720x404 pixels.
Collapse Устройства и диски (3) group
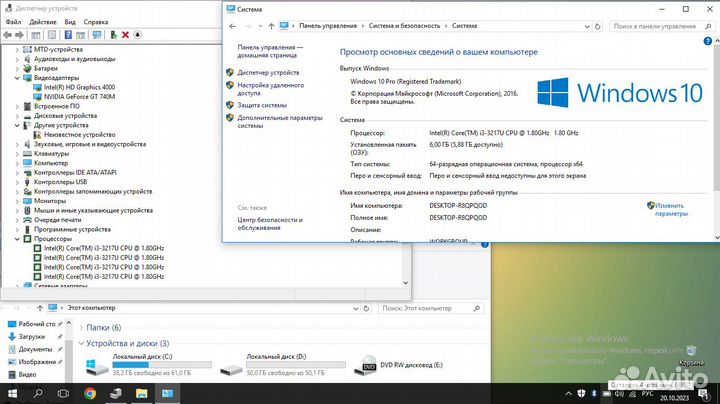coord(81,343)
